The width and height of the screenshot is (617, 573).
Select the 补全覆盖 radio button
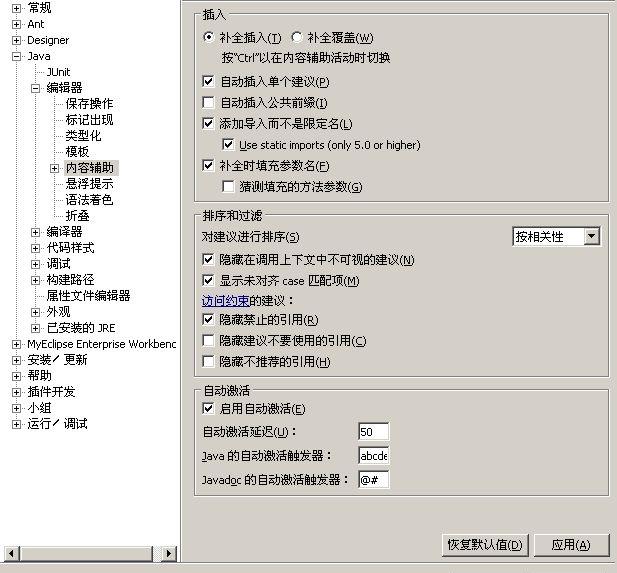296,37
